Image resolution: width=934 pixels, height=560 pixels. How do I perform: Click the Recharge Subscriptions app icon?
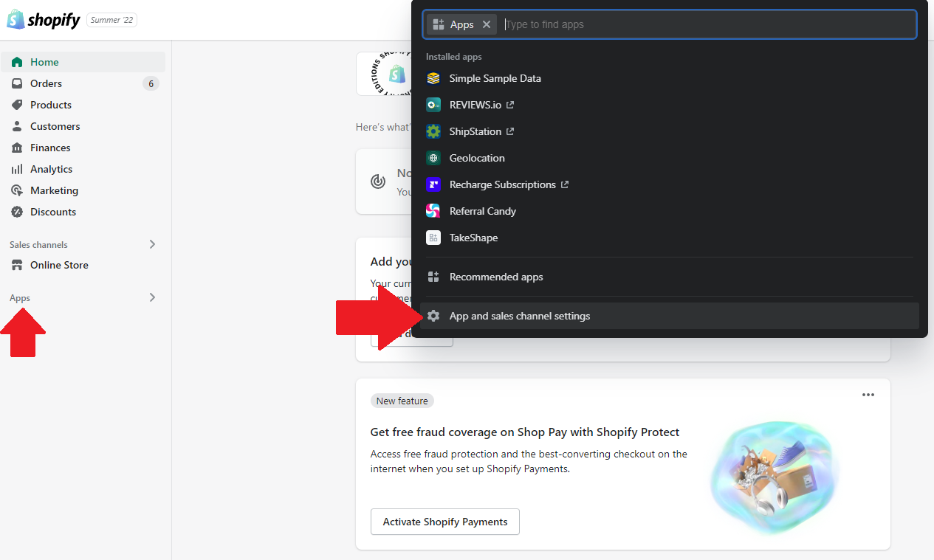pos(433,184)
